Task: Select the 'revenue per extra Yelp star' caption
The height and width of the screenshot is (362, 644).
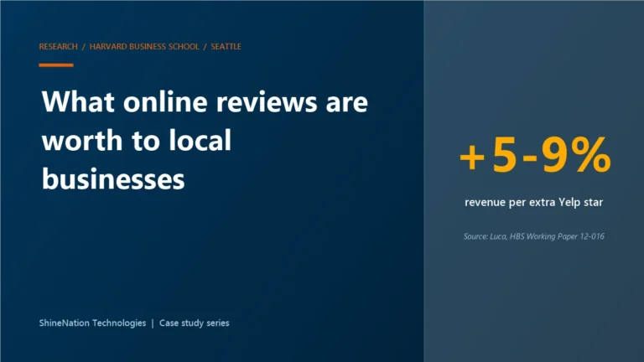Action: click(533, 202)
